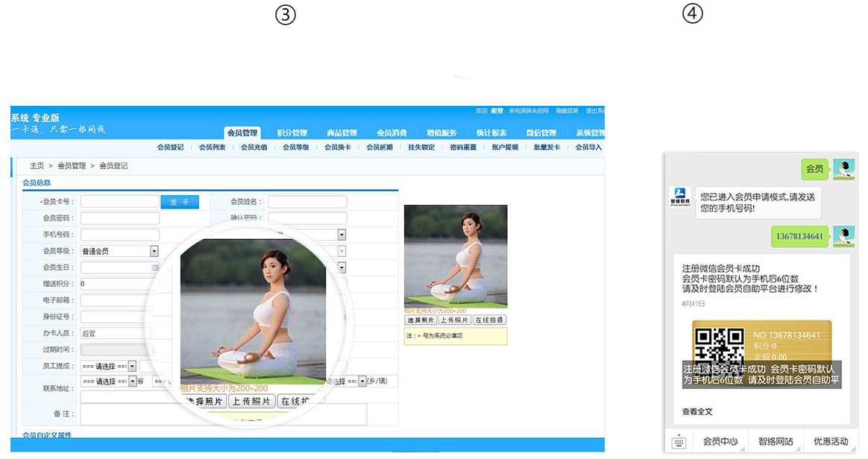
Task: Click the user avatar beside 会员 message
Action: coord(843,170)
